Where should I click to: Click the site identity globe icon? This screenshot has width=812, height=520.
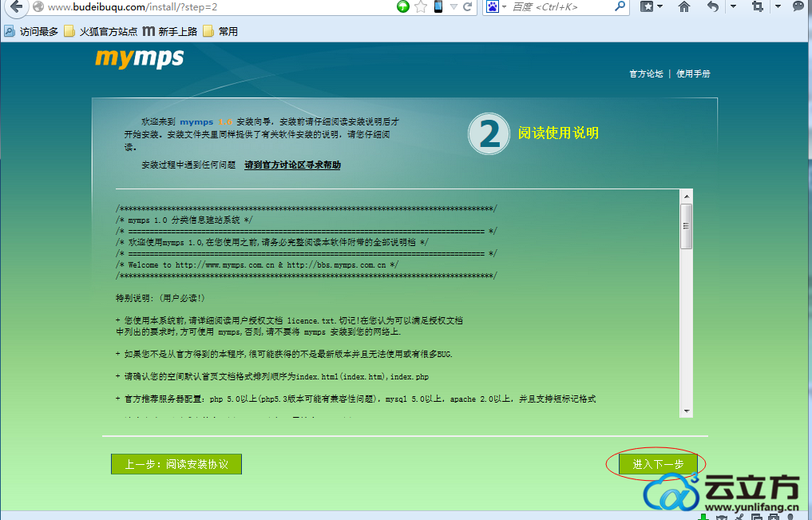[38, 6]
